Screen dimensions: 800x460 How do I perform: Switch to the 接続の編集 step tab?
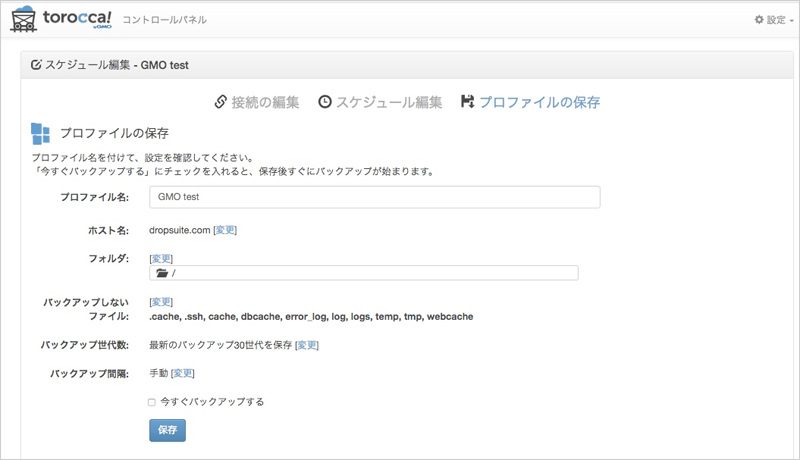[257, 102]
